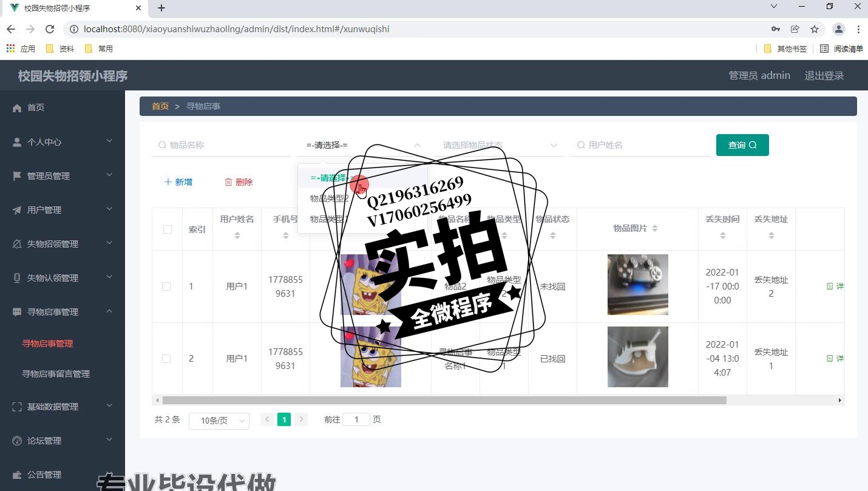This screenshot has height=491, width=868.
Task: Click the 失物认领管理 device icon
Action: click(17, 278)
